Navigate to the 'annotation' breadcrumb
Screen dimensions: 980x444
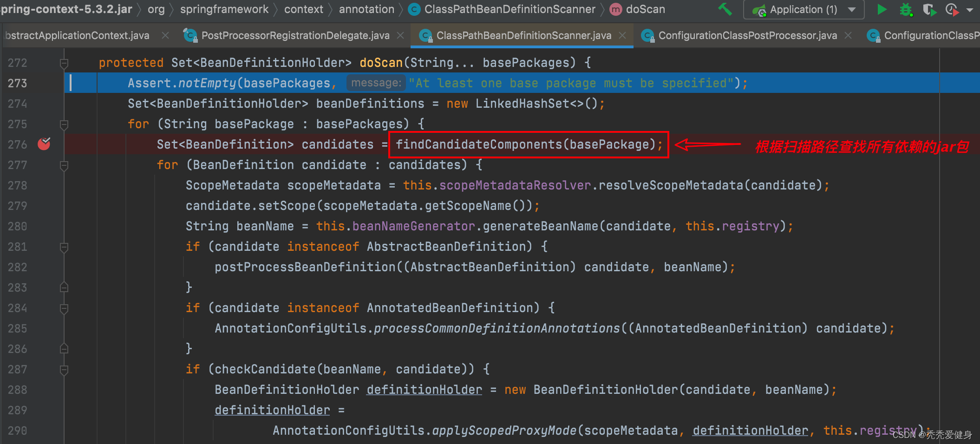click(366, 9)
